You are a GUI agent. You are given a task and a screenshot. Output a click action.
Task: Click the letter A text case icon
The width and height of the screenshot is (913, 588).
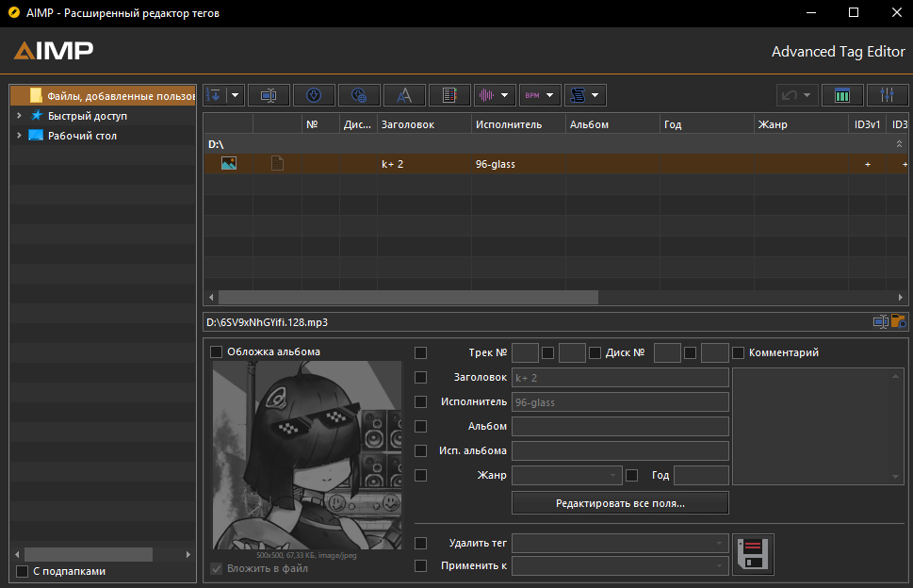[404, 95]
